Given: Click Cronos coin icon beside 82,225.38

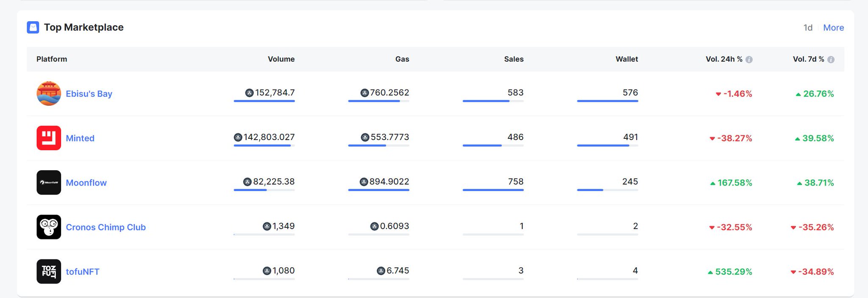Looking at the screenshot, I should pos(248,182).
